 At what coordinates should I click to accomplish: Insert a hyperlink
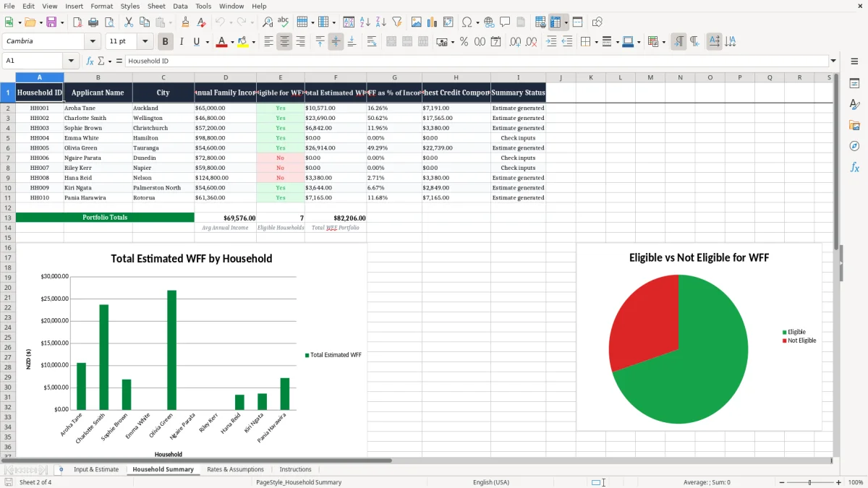point(489,22)
